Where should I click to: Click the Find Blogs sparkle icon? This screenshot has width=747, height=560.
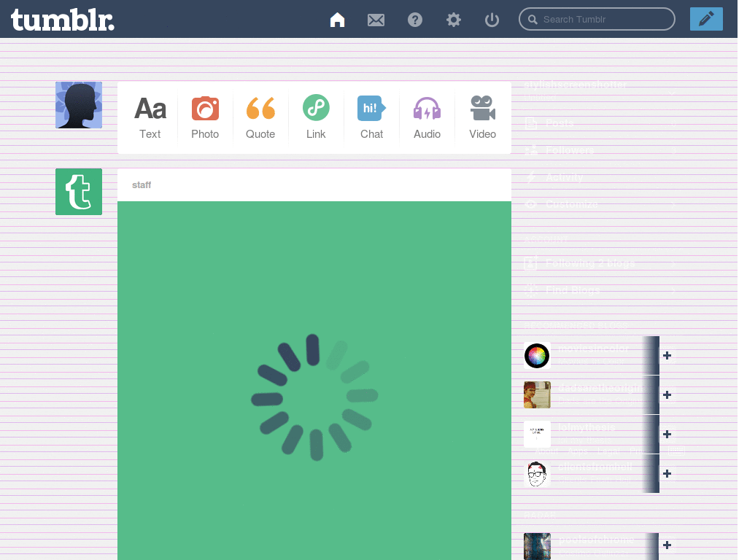531,290
